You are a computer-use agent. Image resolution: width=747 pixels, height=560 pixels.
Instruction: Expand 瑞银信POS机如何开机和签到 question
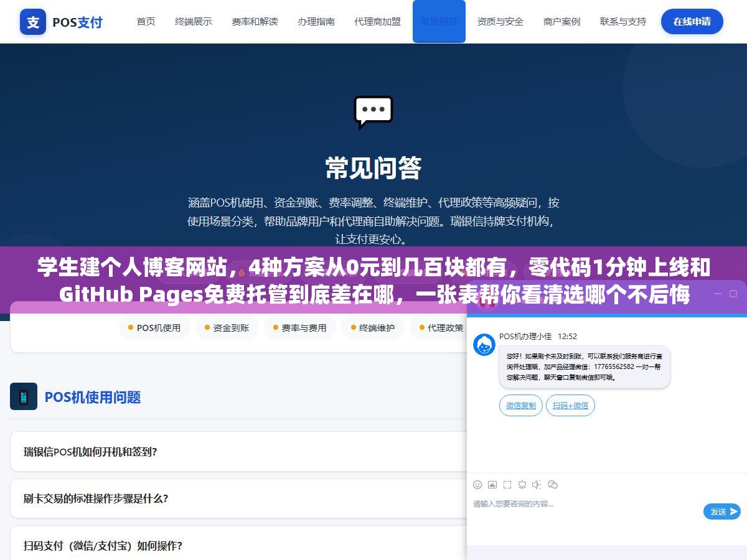[238, 452]
